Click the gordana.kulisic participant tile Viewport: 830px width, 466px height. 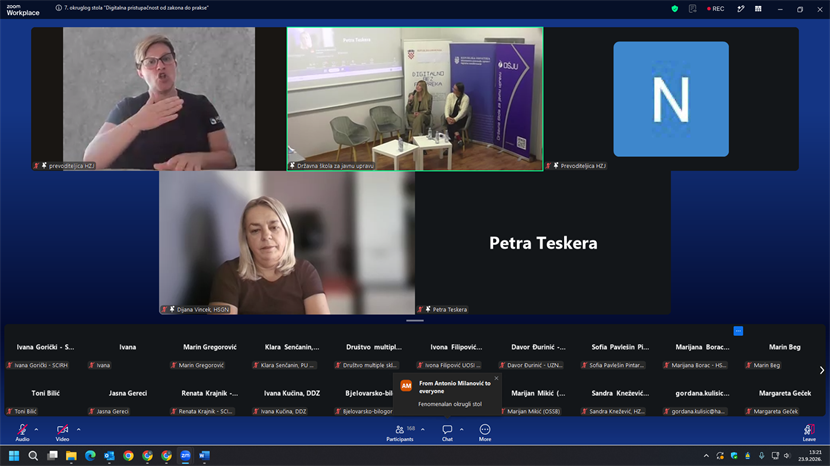pyautogui.click(x=702, y=395)
